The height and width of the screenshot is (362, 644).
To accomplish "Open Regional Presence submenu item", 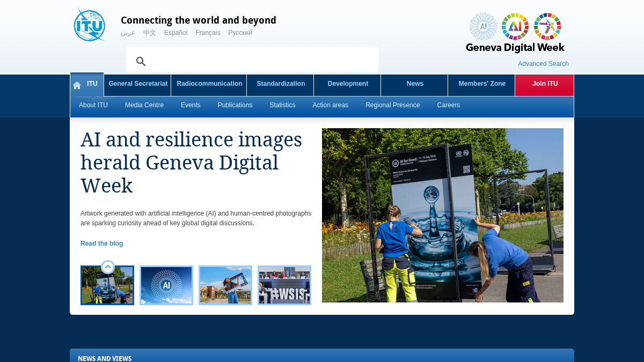I will coord(393,105).
